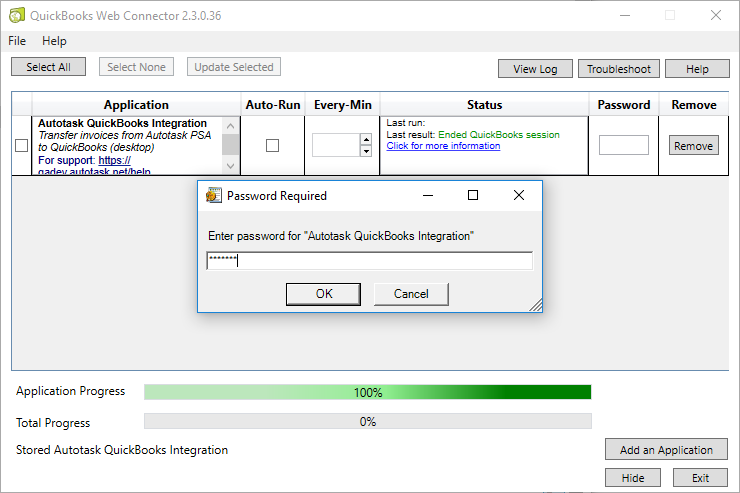Exit the Web Connector application
This screenshot has width=740, height=493.
pyautogui.click(x=700, y=478)
